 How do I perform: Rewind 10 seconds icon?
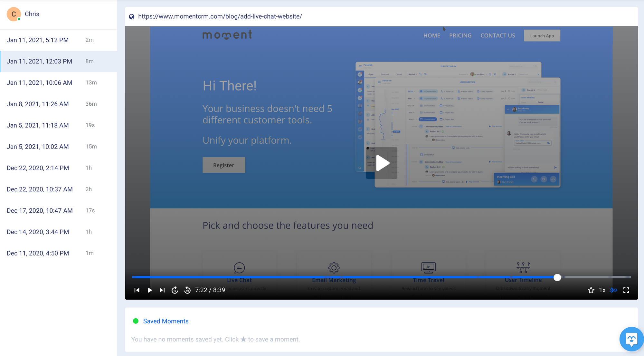pos(187,290)
